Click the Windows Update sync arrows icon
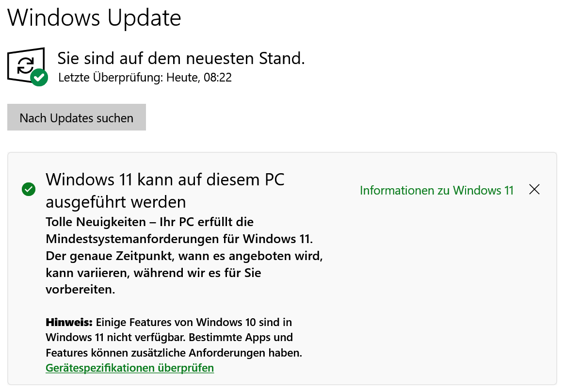 click(x=26, y=65)
